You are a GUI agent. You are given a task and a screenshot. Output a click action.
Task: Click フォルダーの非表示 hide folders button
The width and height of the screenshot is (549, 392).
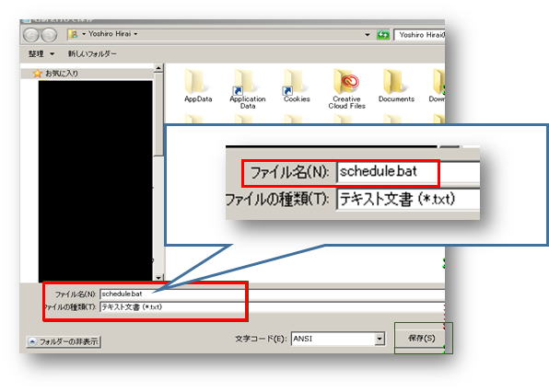(x=64, y=341)
